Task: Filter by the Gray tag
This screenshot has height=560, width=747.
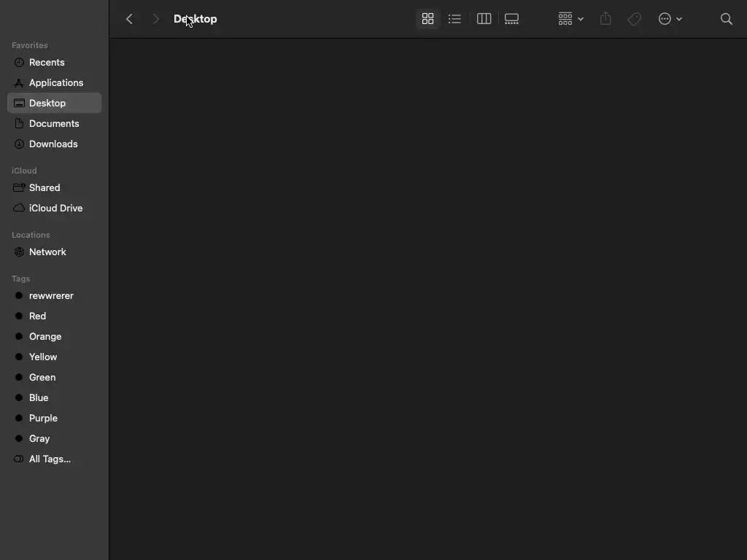Action: coord(54,439)
